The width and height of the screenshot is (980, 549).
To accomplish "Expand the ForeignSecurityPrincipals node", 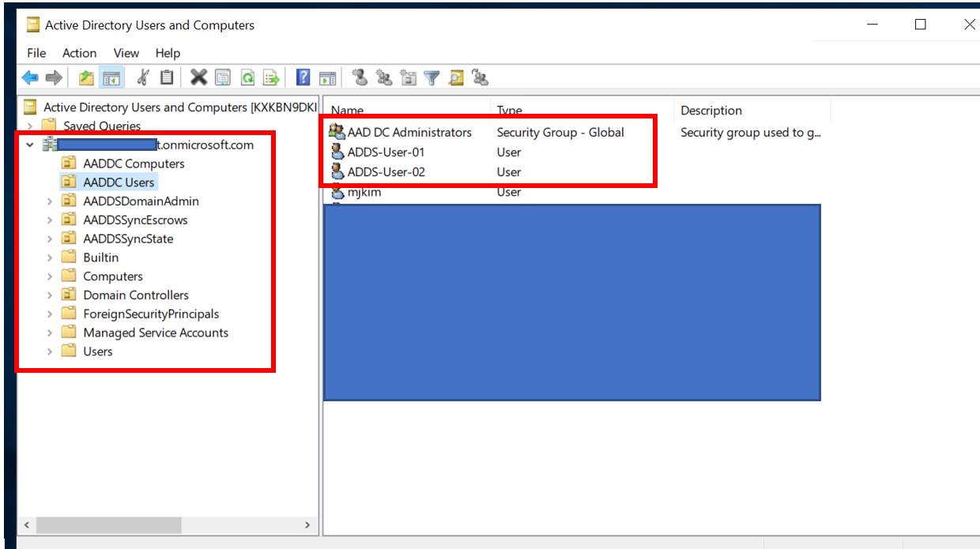I will (x=49, y=314).
